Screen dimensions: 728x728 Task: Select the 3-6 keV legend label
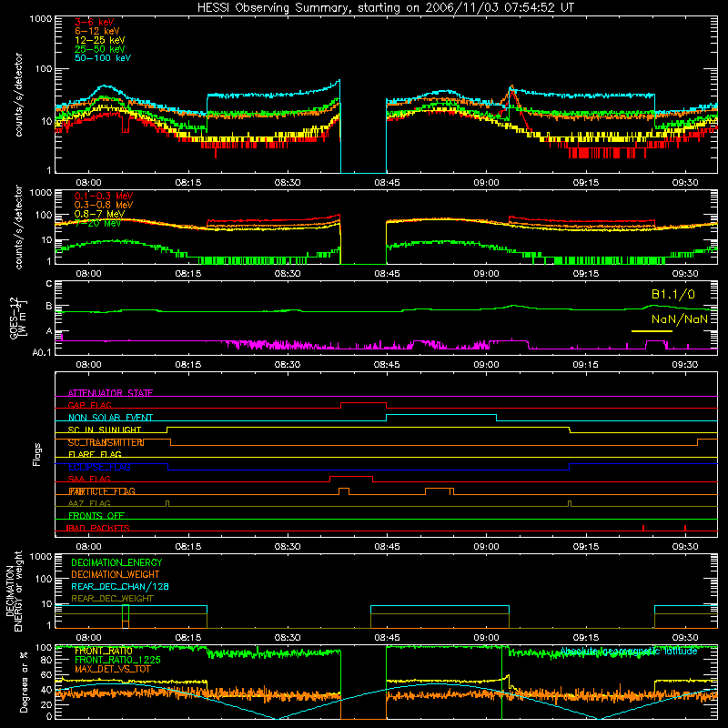pyautogui.click(x=95, y=22)
